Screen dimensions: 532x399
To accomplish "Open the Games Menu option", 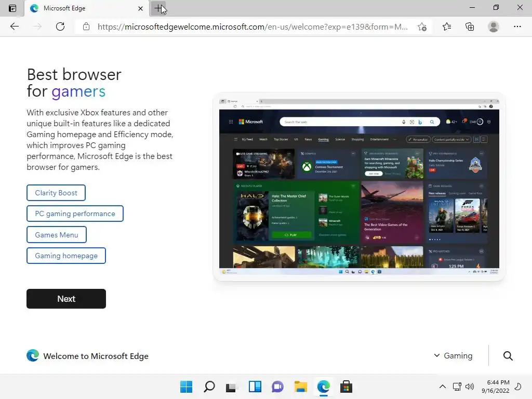I will click(57, 235).
